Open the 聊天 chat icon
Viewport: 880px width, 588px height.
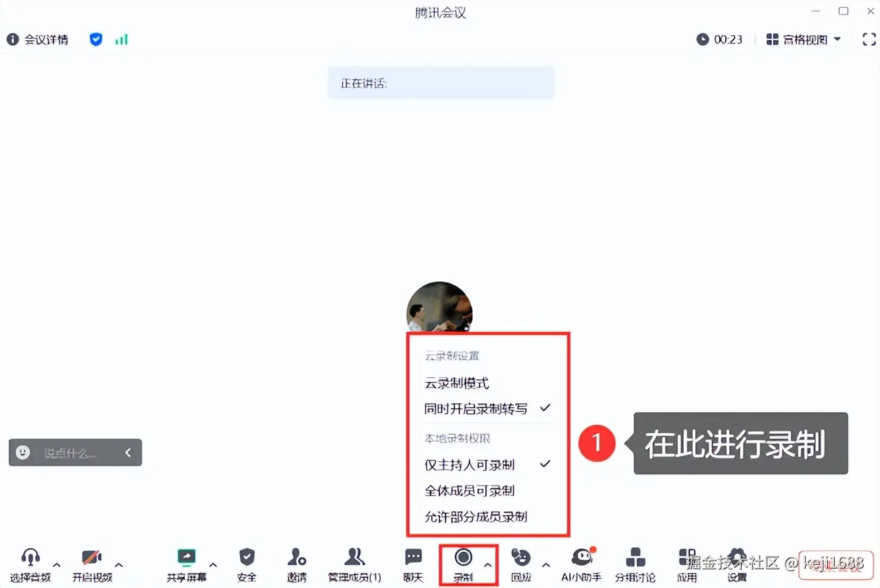414,557
